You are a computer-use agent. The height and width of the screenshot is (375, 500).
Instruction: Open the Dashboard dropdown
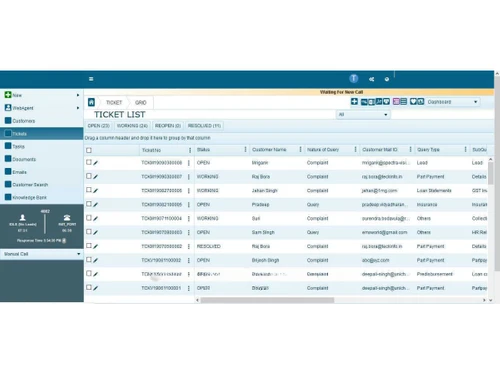pyautogui.click(x=453, y=102)
